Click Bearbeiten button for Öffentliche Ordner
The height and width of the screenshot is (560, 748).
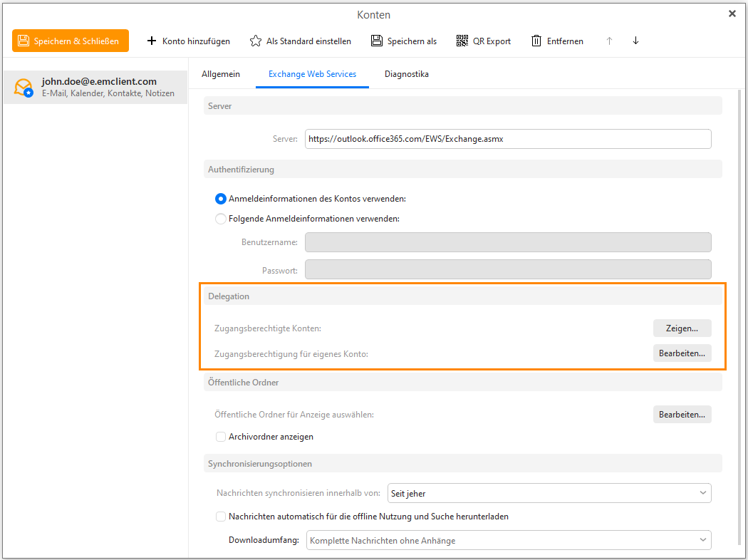tap(682, 415)
